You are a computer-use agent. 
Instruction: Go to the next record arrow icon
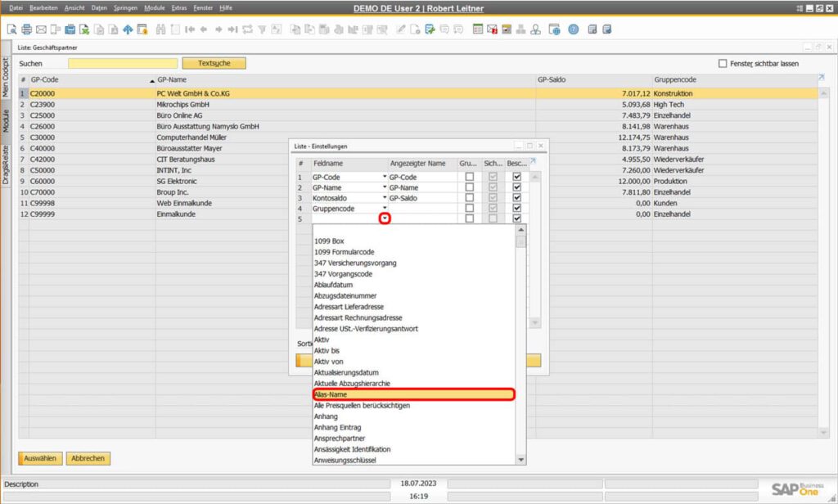pos(218,29)
